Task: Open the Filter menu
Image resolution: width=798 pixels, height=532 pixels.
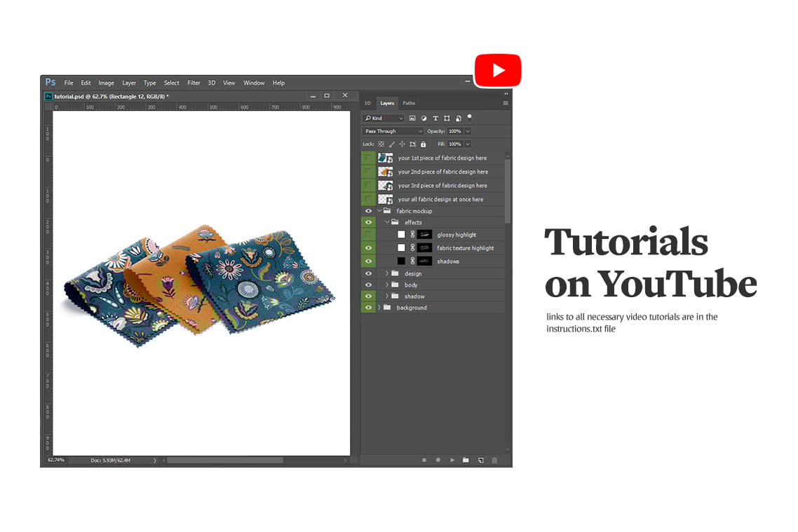Action: point(194,83)
